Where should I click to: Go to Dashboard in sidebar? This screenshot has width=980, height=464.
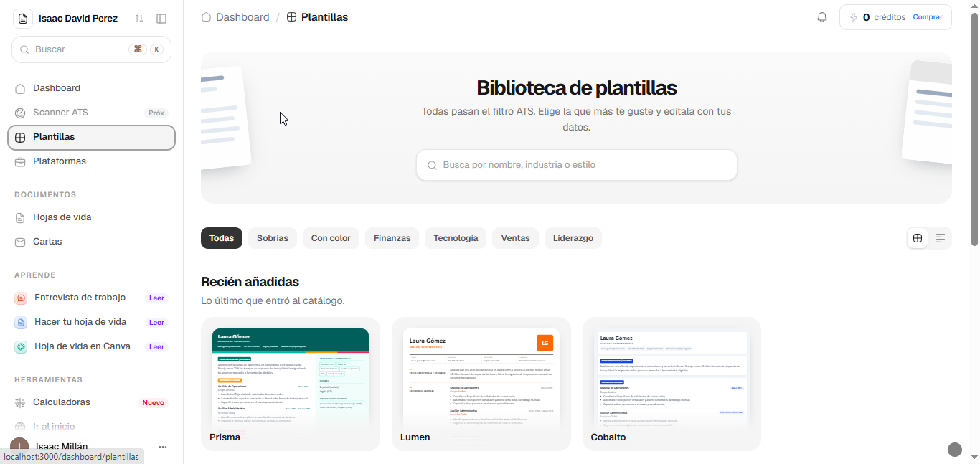tap(91, 88)
